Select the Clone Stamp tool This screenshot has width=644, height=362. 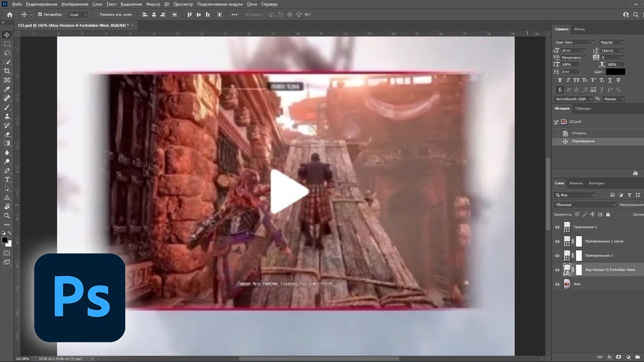pyautogui.click(x=7, y=116)
